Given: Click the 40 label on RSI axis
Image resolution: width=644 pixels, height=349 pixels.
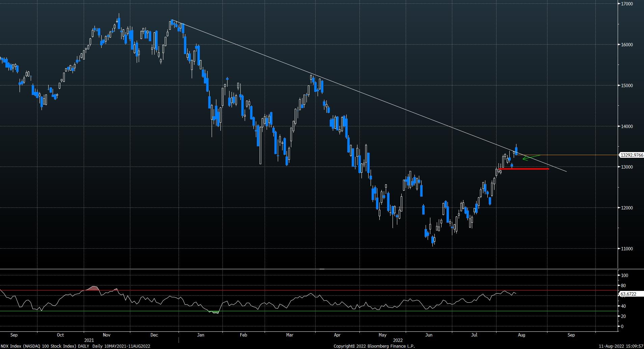Looking at the screenshot, I should [x=623, y=306].
